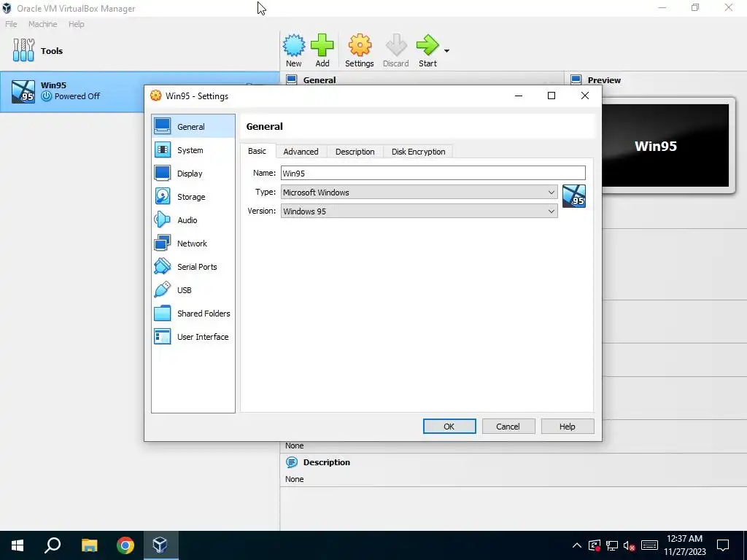Click the Description section icon in manager

pyautogui.click(x=292, y=462)
